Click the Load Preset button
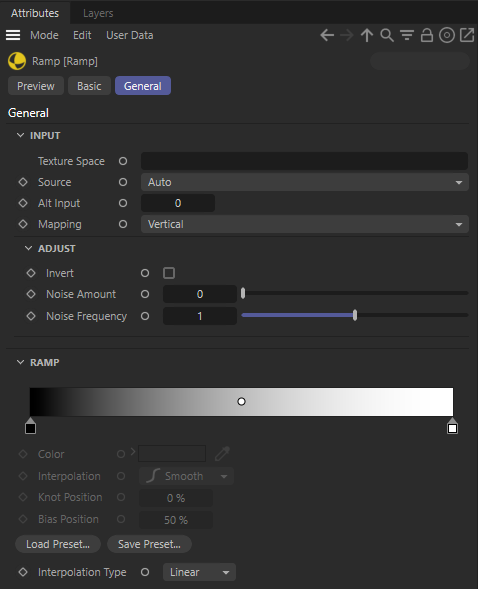This screenshot has height=589, width=478. [58, 544]
